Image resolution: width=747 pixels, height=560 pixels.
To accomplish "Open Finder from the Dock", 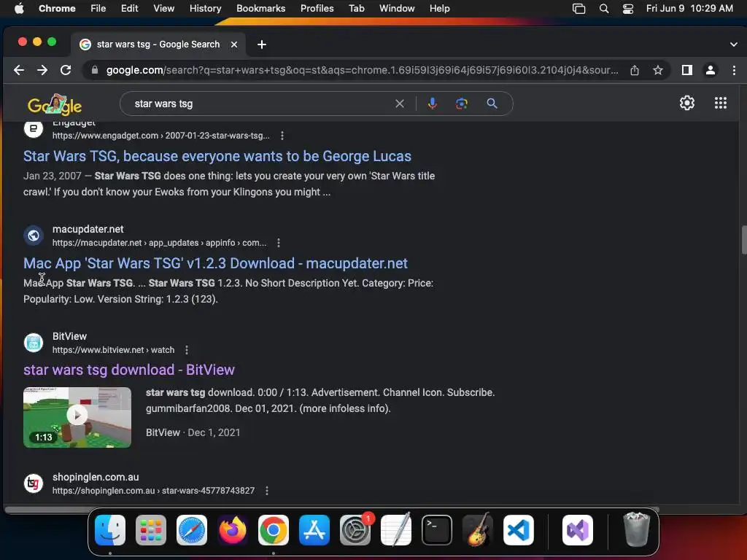I will [110, 530].
